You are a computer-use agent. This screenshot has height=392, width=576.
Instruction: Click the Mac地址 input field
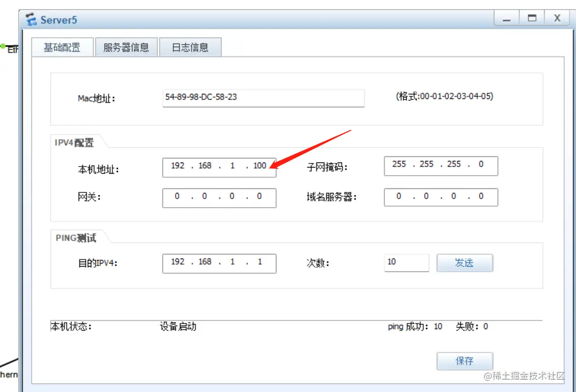(x=264, y=97)
